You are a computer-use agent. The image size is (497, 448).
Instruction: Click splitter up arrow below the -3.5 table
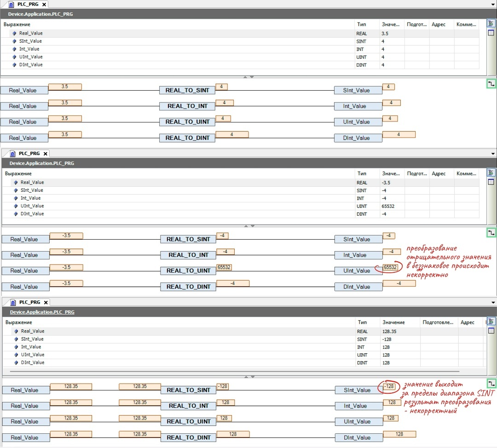coord(246,226)
